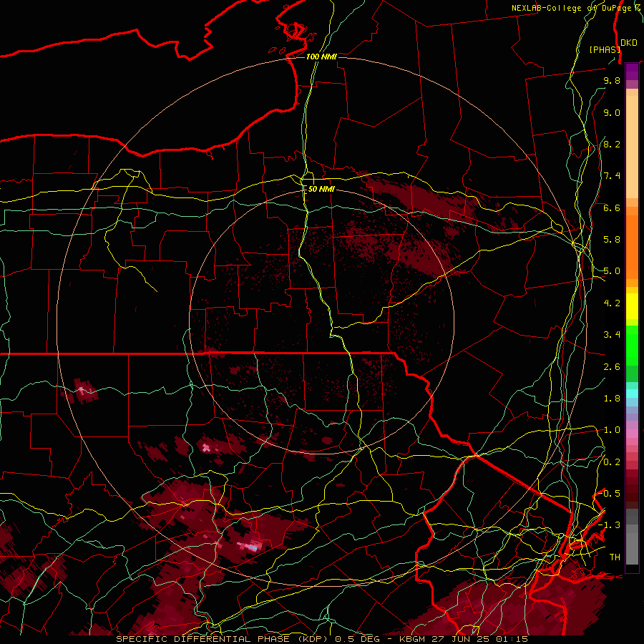This screenshot has height=644, width=644.
Task: Click the 9.0 value on color scale
Action: point(612,112)
